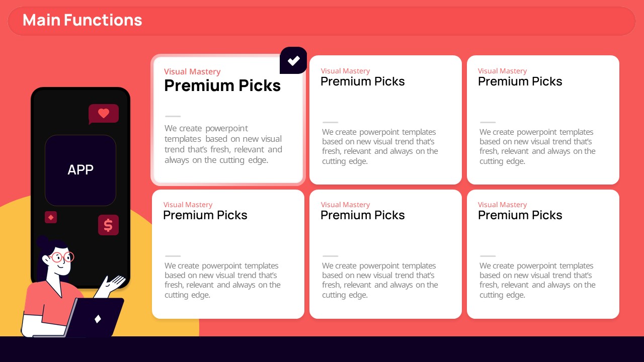The height and width of the screenshot is (362, 644).
Task: Open the bottom right Premium Picks card
Action: click(x=543, y=254)
